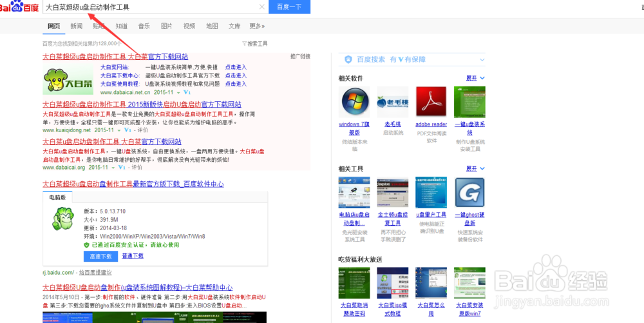This screenshot has width=644, height=323.
Task: Click the green security shield icon
Action: pyautogui.click(x=87, y=245)
